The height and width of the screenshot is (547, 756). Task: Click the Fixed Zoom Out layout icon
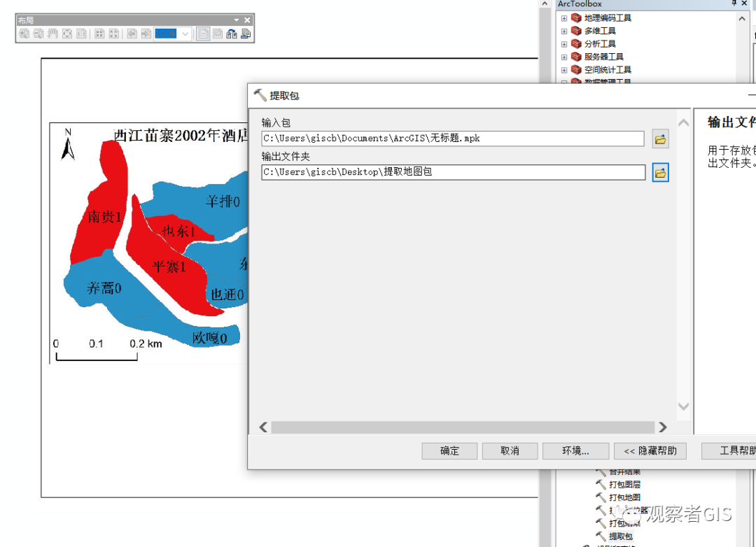tap(114, 34)
